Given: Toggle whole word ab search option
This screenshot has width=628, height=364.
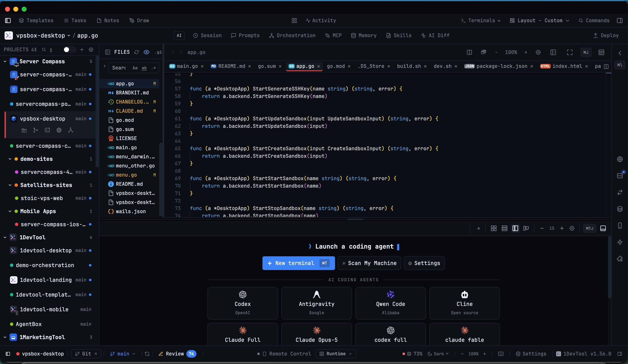Looking at the screenshot, I should pyautogui.click(x=144, y=68).
